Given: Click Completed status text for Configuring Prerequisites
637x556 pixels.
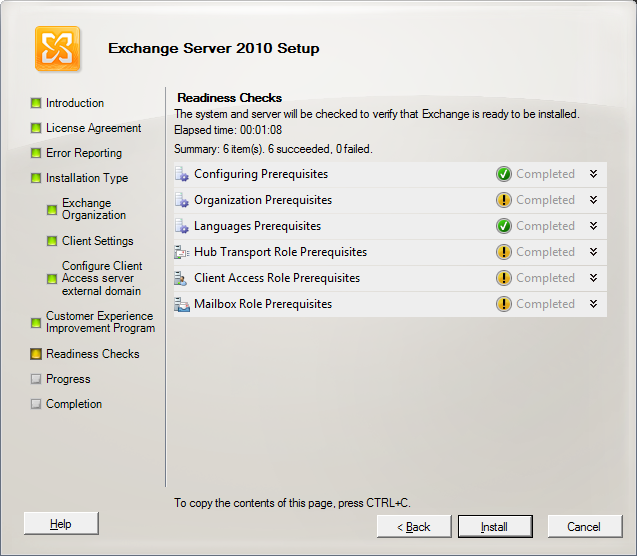Looking at the screenshot, I should 545,174.
